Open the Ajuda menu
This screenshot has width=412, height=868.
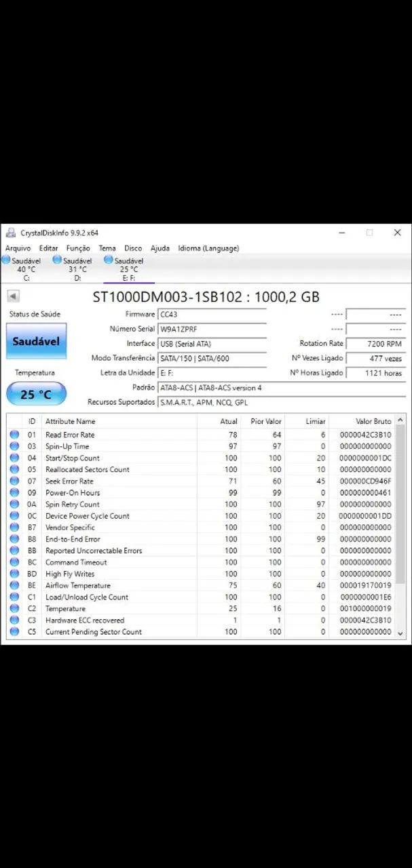pyautogui.click(x=160, y=248)
